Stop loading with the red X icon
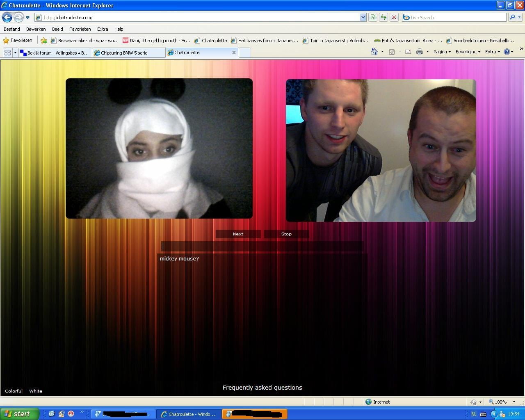This screenshot has width=525, height=420. click(x=394, y=17)
